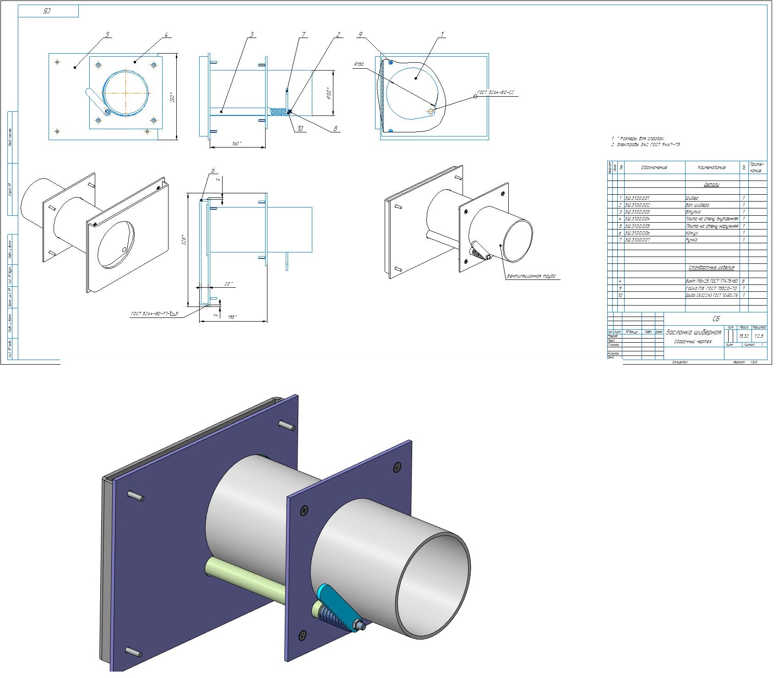This screenshot has height=678, width=784.
Task: Click the 'Примечание' column header
Action: point(757,167)
